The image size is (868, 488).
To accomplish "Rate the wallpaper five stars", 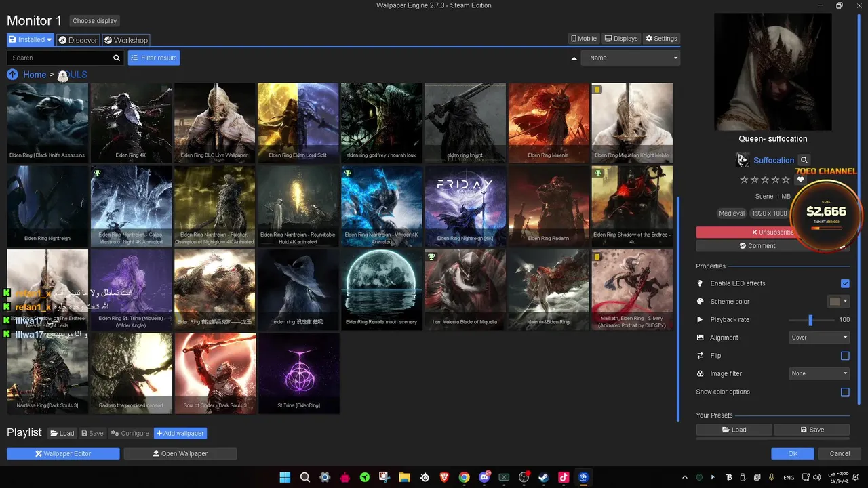I will click(786, 180).
